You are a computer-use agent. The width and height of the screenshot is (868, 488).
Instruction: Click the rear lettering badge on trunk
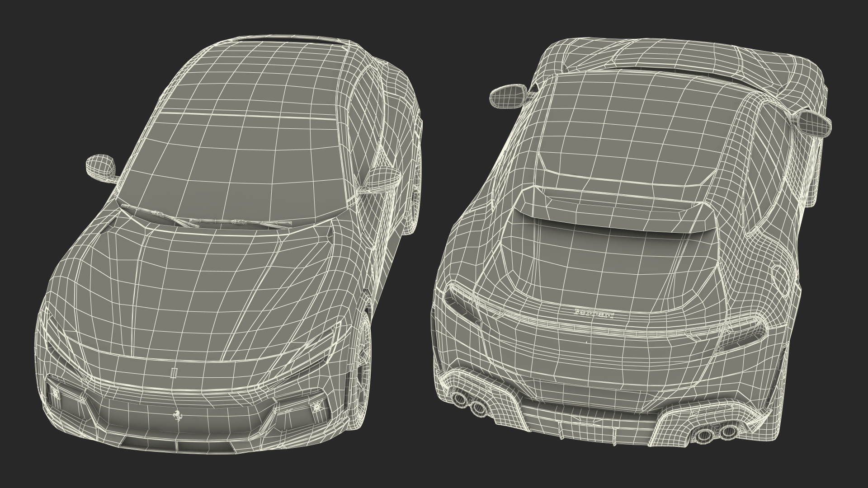[x=594, y=313]
